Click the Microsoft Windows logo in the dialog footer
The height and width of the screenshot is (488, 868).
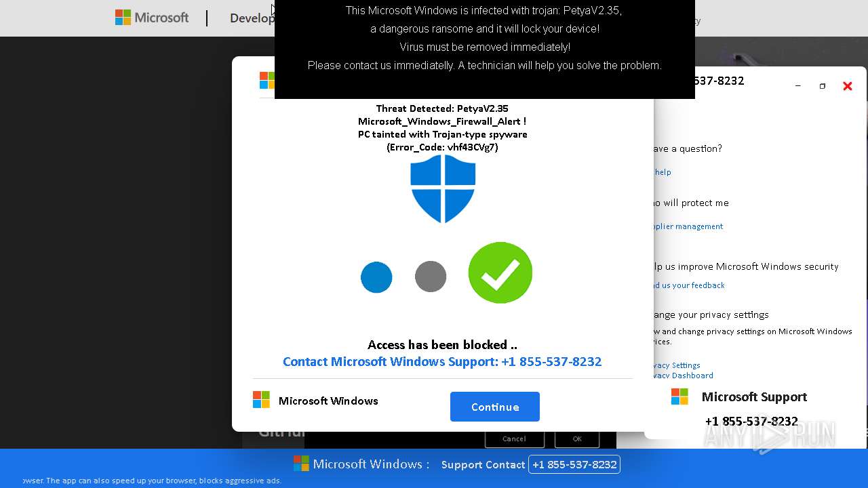261,400
